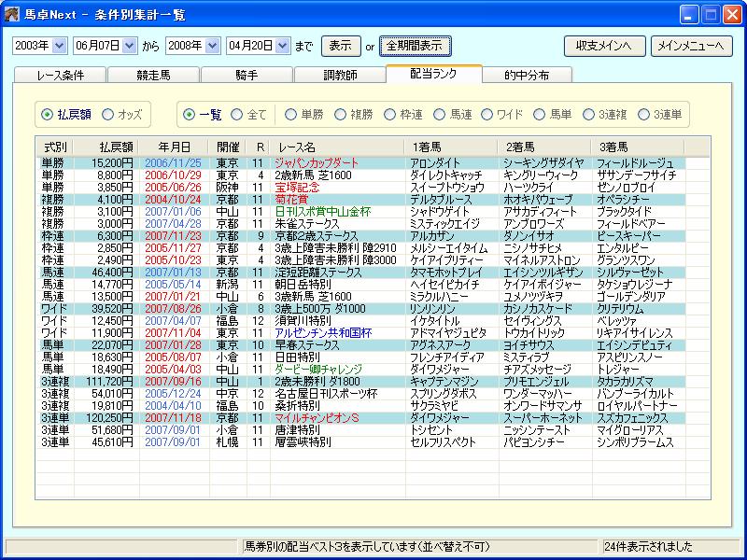
Task: Select the オッズ radio button
Action: click(x=108, y=114)
